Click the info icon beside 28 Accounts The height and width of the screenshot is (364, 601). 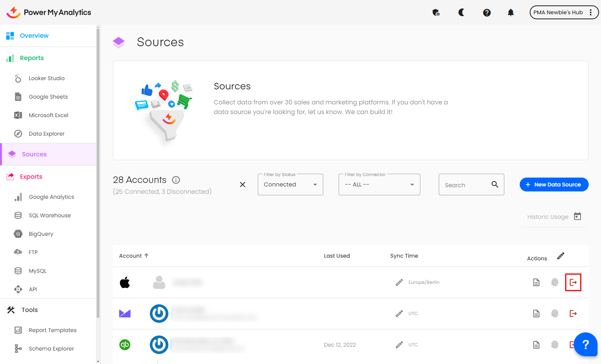click(176, 180)
